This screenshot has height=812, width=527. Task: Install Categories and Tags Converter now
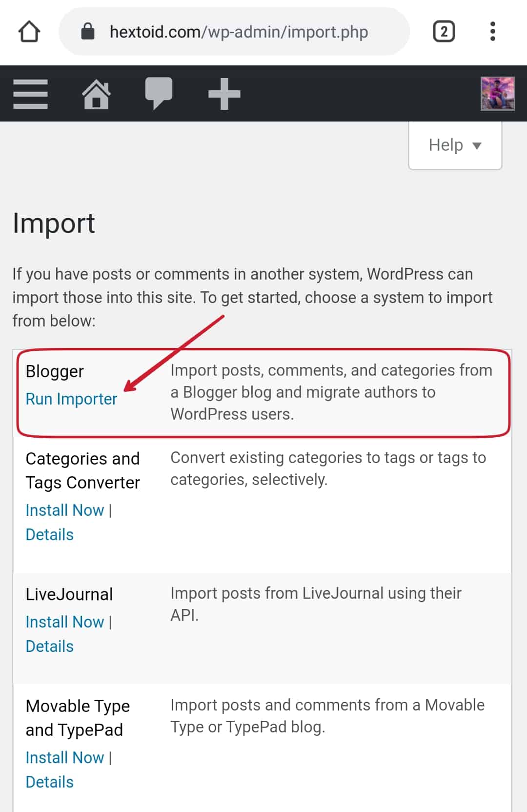pyautogui.click(x=65, y=510)
